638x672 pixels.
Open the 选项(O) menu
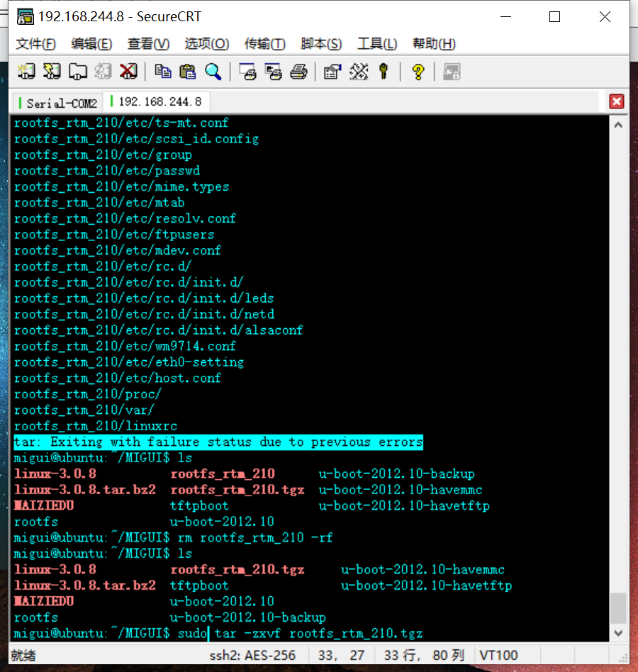coord(206,44)
